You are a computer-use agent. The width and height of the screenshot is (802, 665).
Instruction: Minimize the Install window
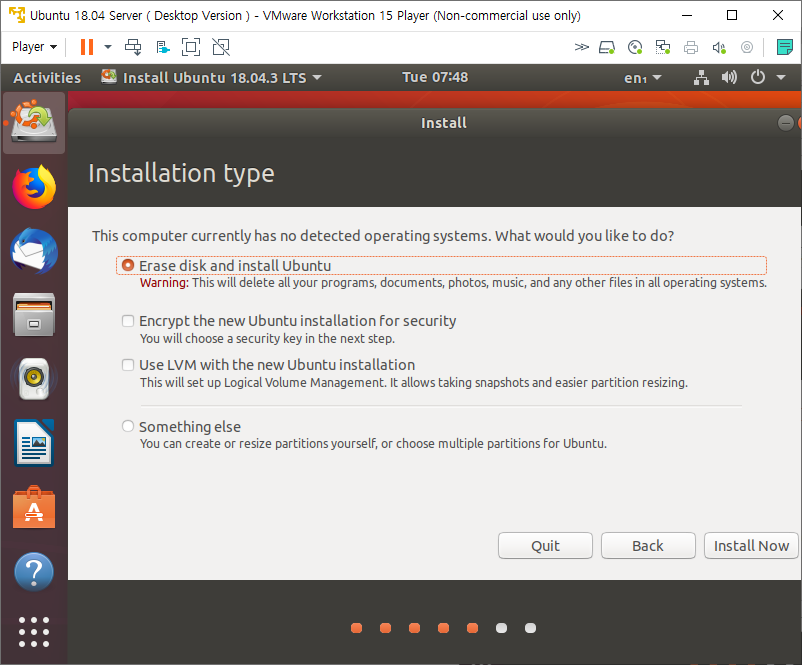(x=786, y=123)
